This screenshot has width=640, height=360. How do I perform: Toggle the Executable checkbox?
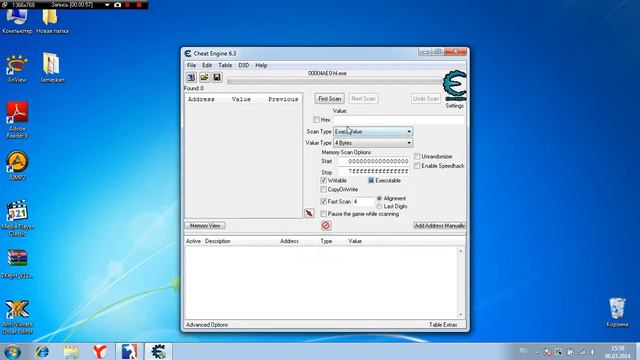371,180
